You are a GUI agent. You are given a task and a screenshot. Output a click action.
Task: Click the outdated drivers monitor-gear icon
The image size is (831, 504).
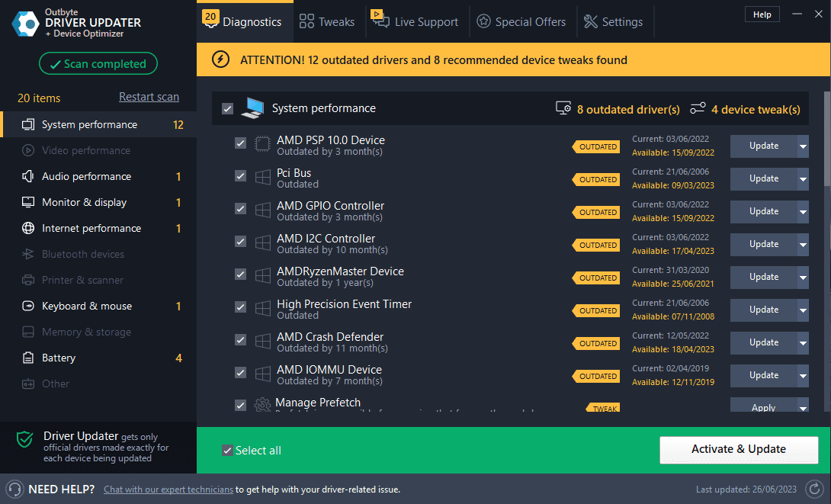click(563, 108)
